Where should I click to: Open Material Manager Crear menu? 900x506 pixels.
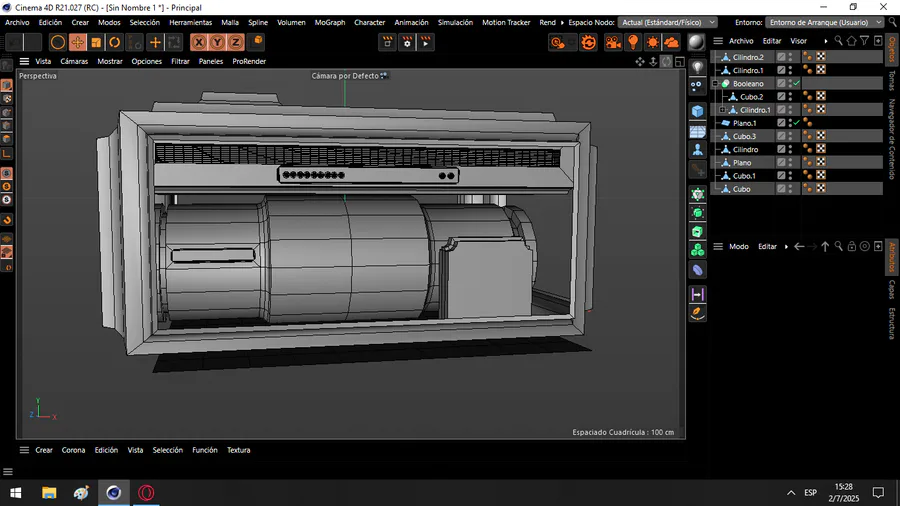pos(44,450)
